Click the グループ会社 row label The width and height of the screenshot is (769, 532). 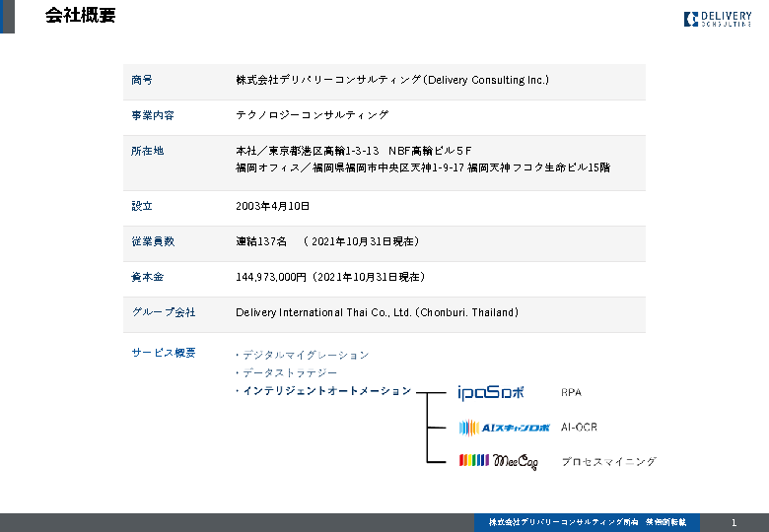click(164, 312)
